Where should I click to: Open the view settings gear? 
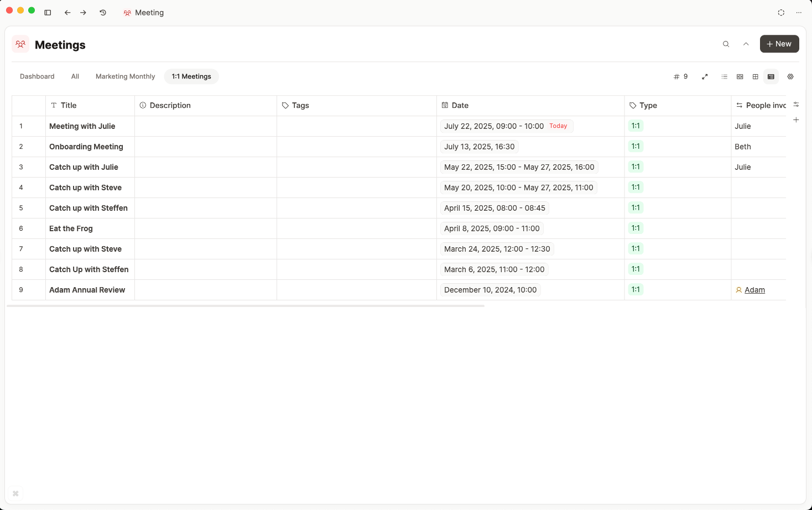790,76
